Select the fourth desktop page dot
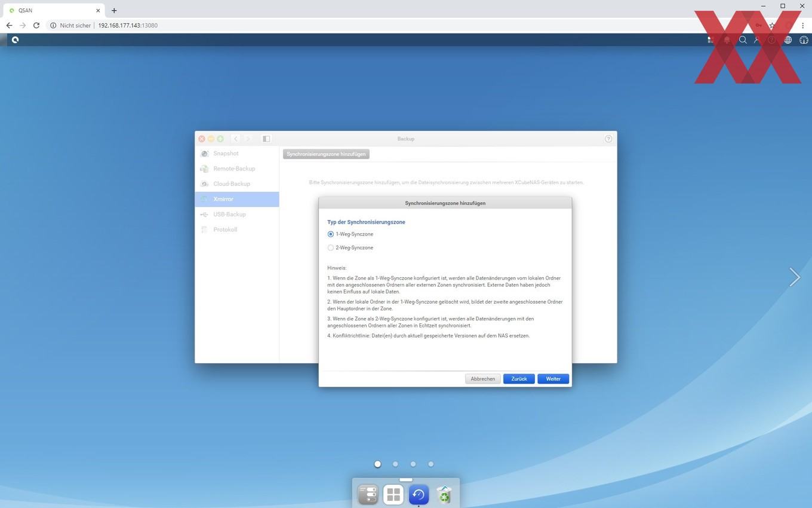Viewport: 812px width, 508px height. [x=430, y=464]
